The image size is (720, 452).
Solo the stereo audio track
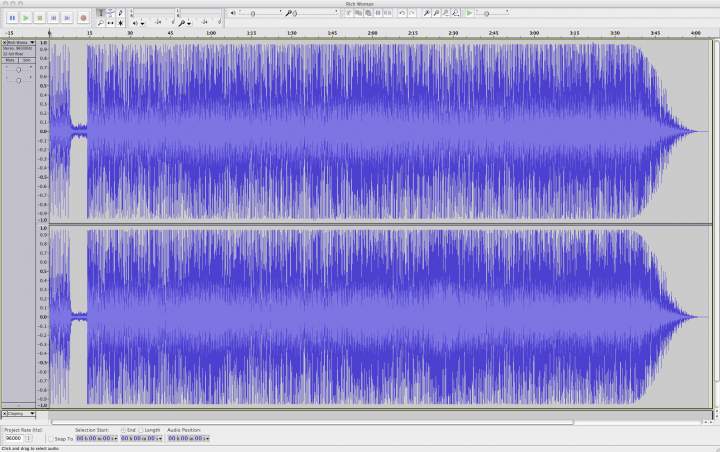coord(27,61)
